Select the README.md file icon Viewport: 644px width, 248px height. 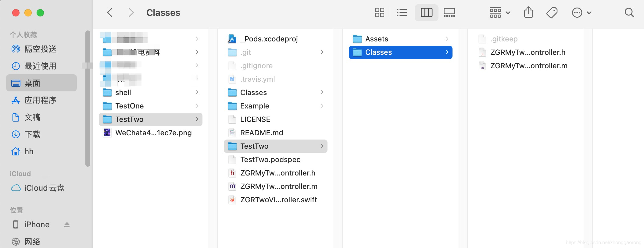(232, 133)
